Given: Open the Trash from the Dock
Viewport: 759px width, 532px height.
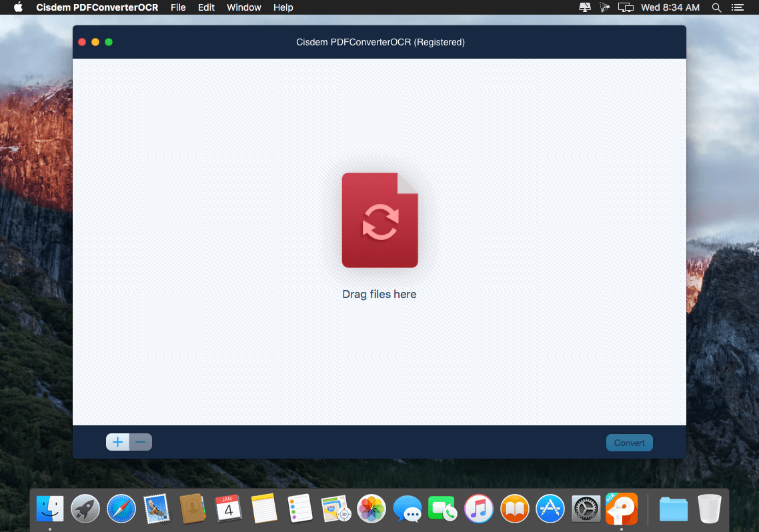Looking at the screenshot, I should tap(709, 509).
